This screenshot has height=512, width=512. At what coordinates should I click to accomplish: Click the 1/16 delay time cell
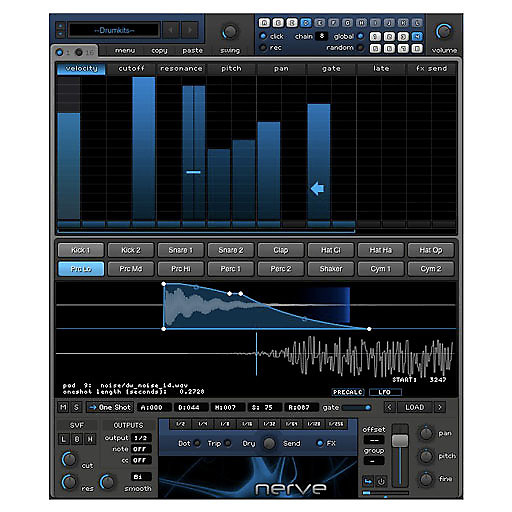pyautogui.click(x=247, y=424)
